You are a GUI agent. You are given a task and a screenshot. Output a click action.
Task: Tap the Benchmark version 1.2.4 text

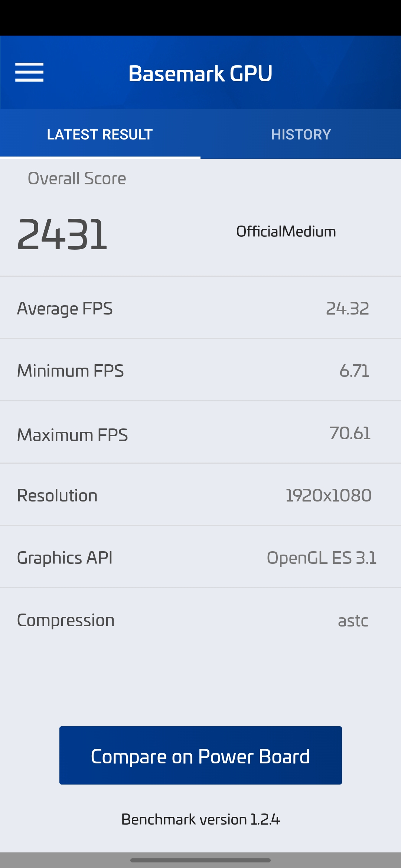coord(200,819)
